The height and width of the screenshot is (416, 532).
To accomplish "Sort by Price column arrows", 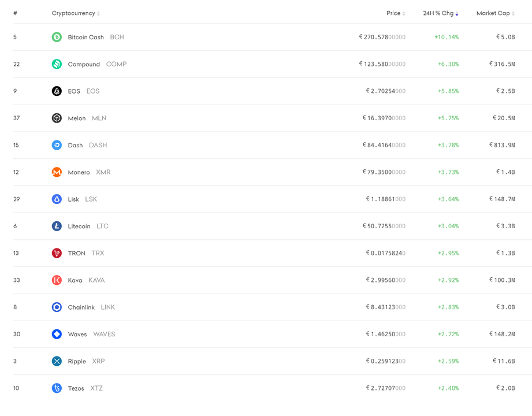I will [x=404, y=13].
